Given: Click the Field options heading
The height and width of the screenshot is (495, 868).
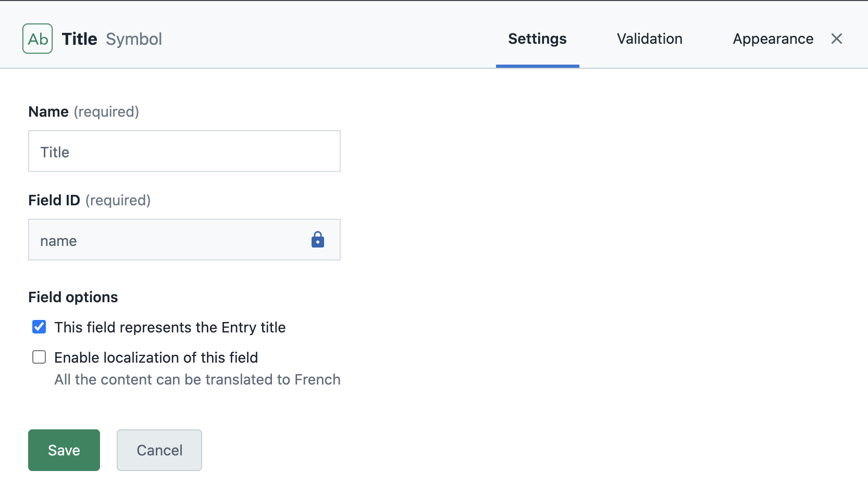Looking at the screenshot, I should pyautogui.click(x=73, y=297).
